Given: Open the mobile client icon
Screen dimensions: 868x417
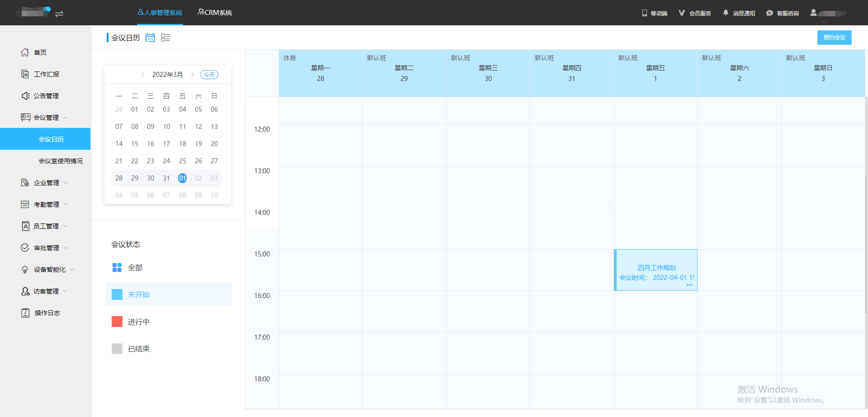Looking at the screenshot, I should (645, 13).
